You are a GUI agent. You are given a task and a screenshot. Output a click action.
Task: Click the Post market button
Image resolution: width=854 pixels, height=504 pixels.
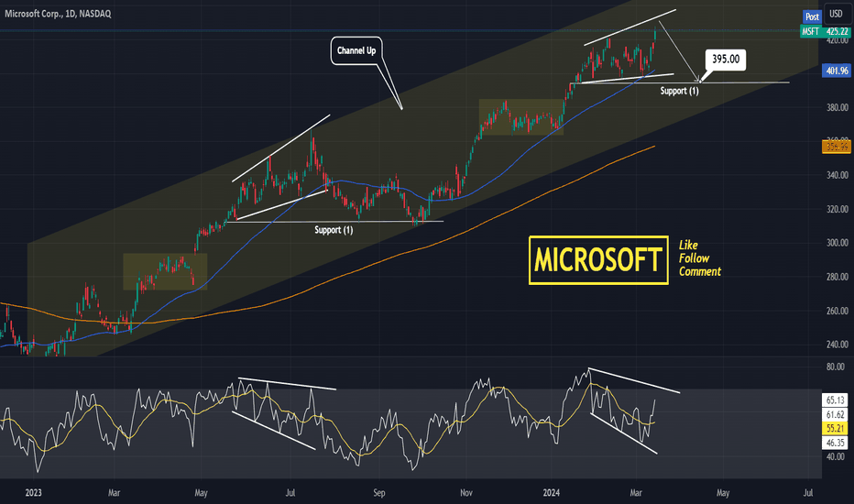click(812, 16)
